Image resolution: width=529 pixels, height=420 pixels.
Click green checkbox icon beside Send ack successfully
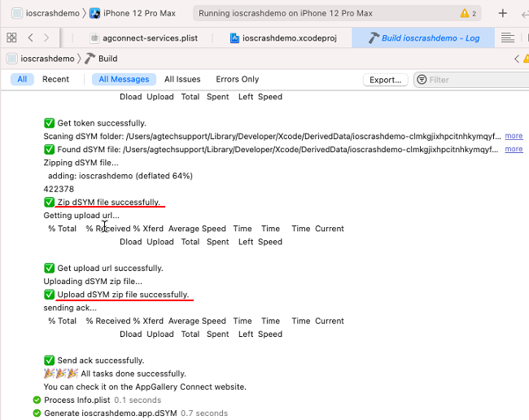pyautogui.click(x=50, y=361)
